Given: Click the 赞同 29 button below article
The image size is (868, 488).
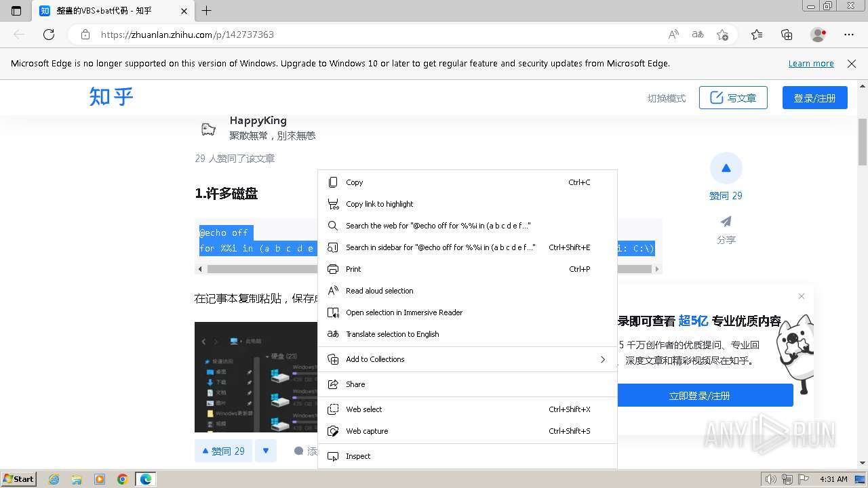Looking at the screenshot, I should (224, 451).
